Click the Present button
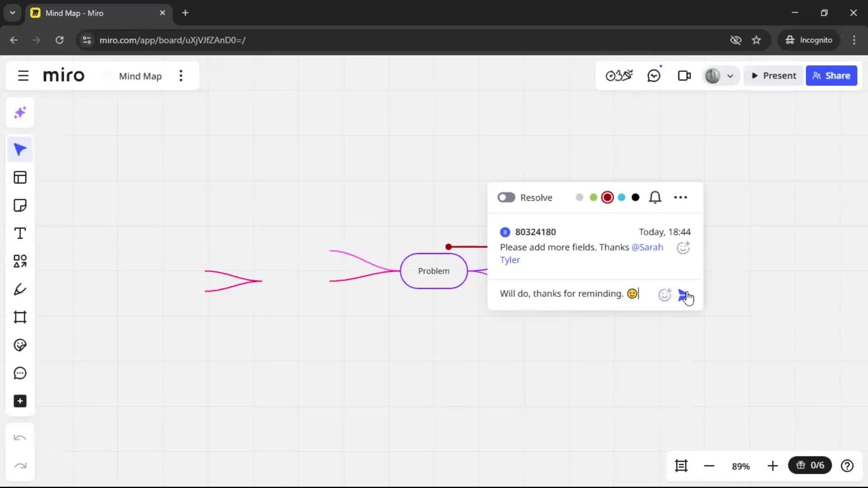The height and width of the screenshot is (488, 868). pyautogui.click(x=774, y=76)
